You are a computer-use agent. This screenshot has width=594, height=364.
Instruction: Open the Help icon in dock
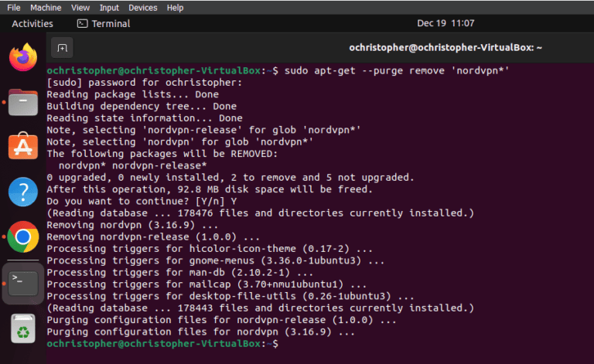23,191
